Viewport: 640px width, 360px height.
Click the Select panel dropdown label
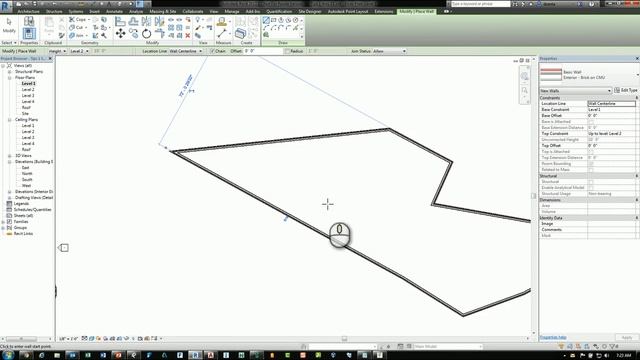point(9,42)
